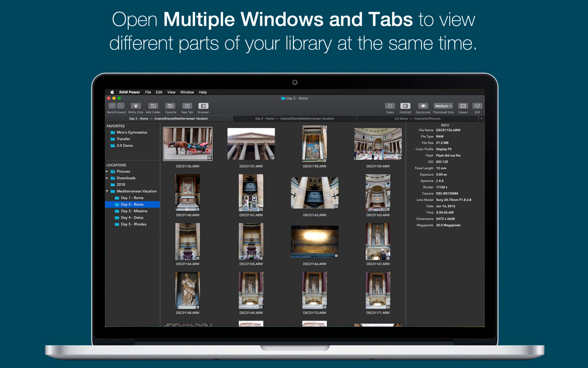Open the Apple menu
The width and height of the screenshot is (588, 368).
(x=112, y=92)
